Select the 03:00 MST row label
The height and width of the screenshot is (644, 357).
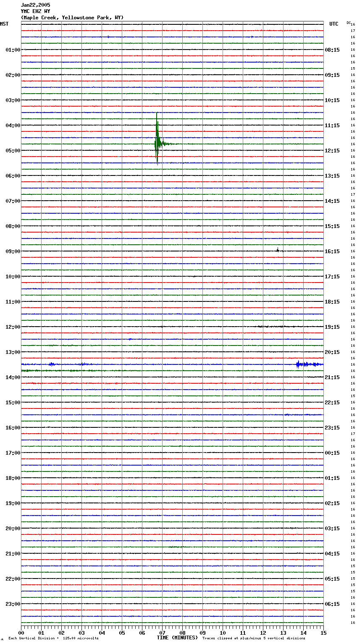[13, 100]
